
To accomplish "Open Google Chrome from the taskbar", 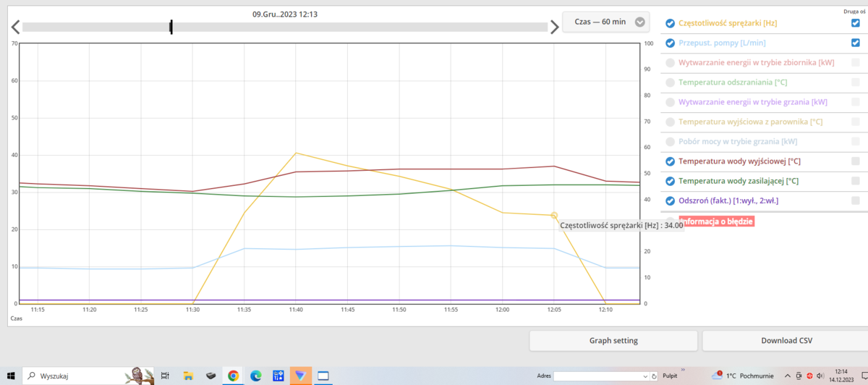I will coord(233,376).
